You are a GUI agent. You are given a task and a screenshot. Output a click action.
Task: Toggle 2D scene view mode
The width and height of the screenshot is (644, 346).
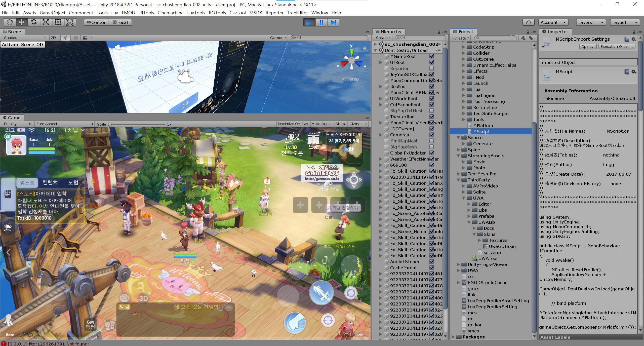pyautogui.click(x=53, y=38)
